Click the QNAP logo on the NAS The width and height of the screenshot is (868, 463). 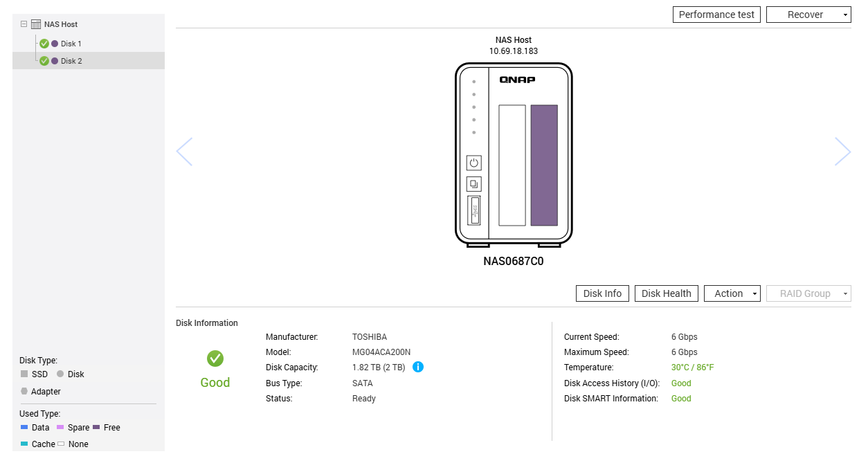[517, 80]
